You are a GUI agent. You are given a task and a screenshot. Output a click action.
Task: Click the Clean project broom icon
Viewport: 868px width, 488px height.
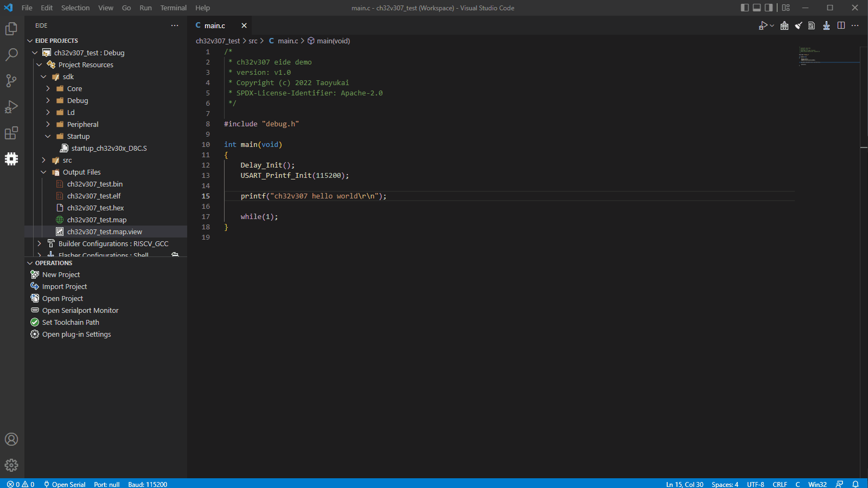pyautogui.click(x=799, y=25)
